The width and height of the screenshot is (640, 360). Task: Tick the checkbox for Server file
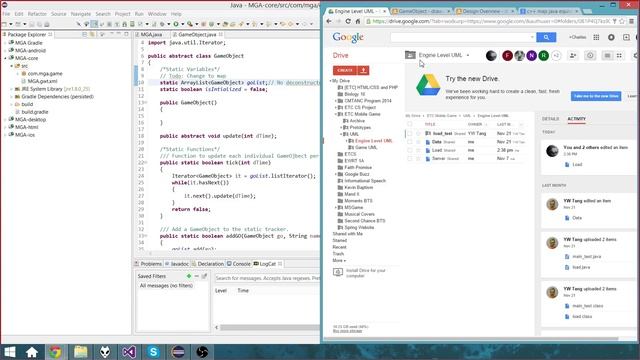click(409, 159)
